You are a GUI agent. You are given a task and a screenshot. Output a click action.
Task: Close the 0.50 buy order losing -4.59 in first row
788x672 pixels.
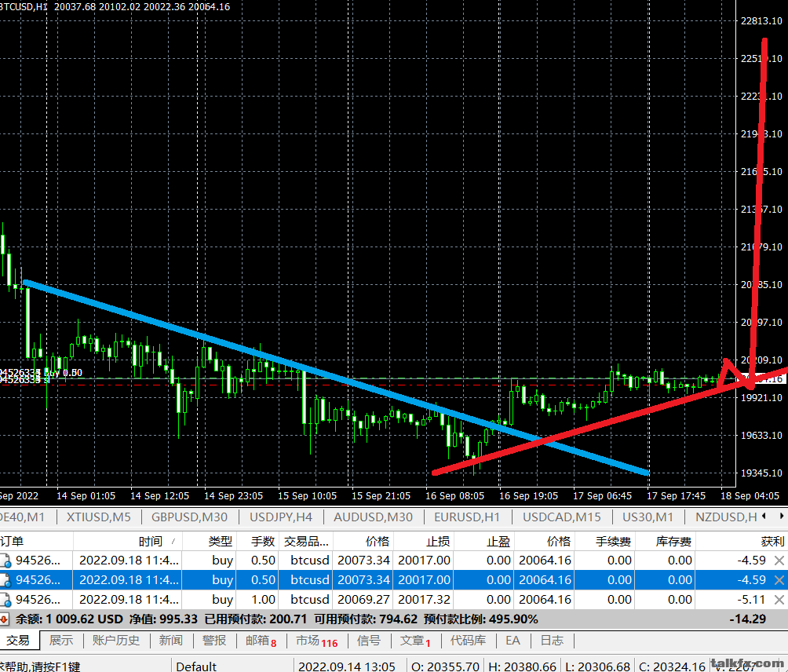[x=779, y=560]
